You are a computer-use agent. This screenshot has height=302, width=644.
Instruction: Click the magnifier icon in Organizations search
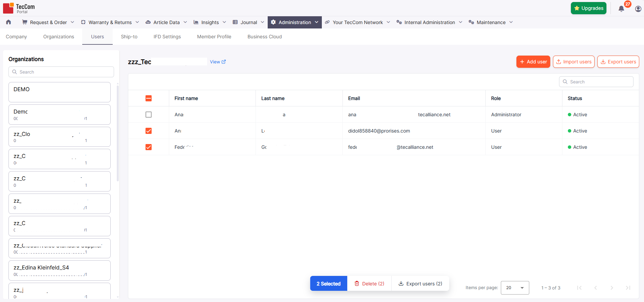pyautogui.click(x=15, y=72)
